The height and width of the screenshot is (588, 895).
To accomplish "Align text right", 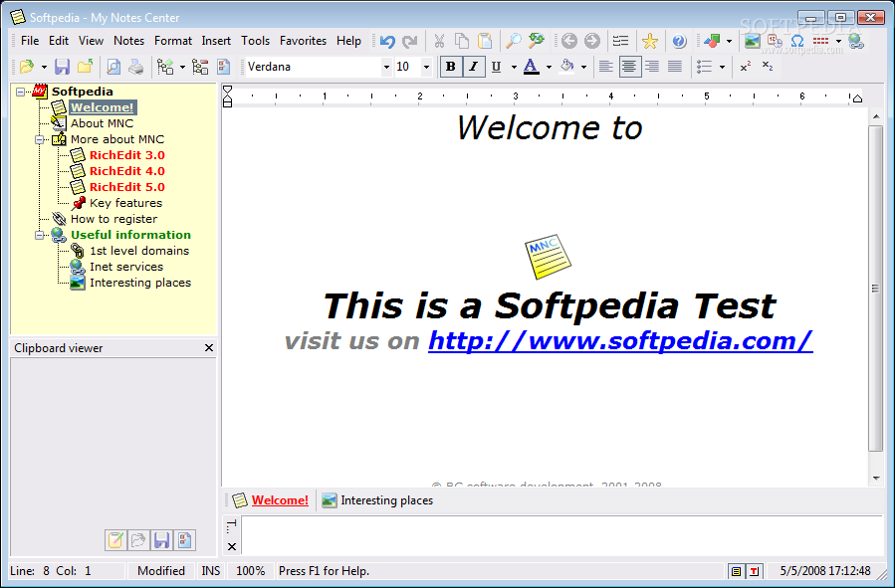I will point(651,67).
